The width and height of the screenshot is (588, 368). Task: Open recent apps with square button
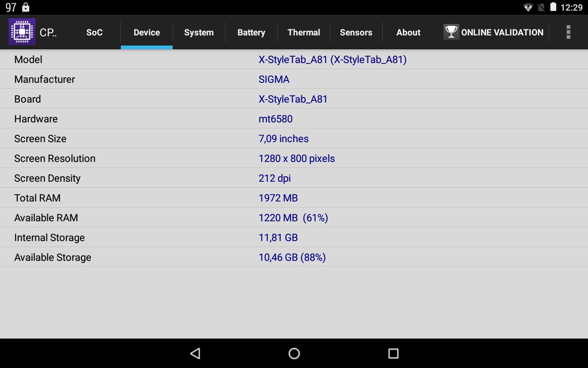(x=393, y=353)
